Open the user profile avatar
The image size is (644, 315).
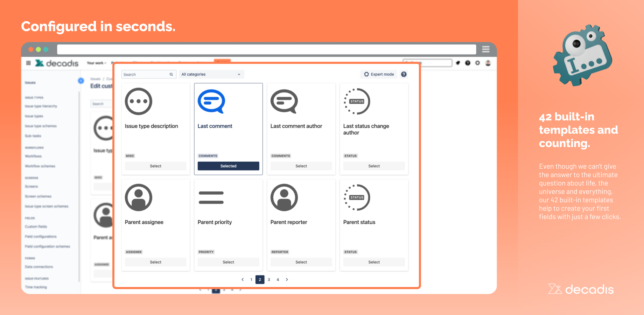tap(488, 63)
